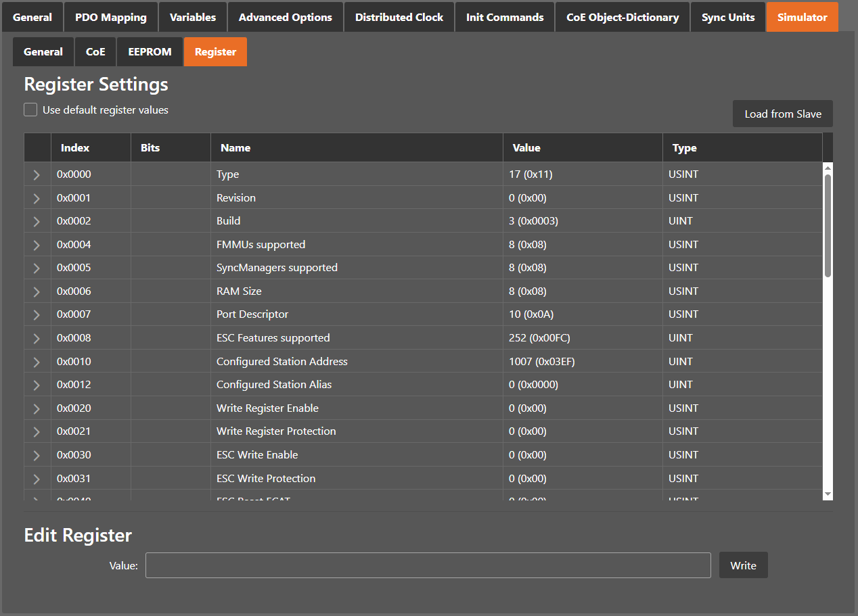Viewport: 858px width, 616px height.
Task: Open the CoE Object-Dictionary tab
Action: [x=623, y=17]
